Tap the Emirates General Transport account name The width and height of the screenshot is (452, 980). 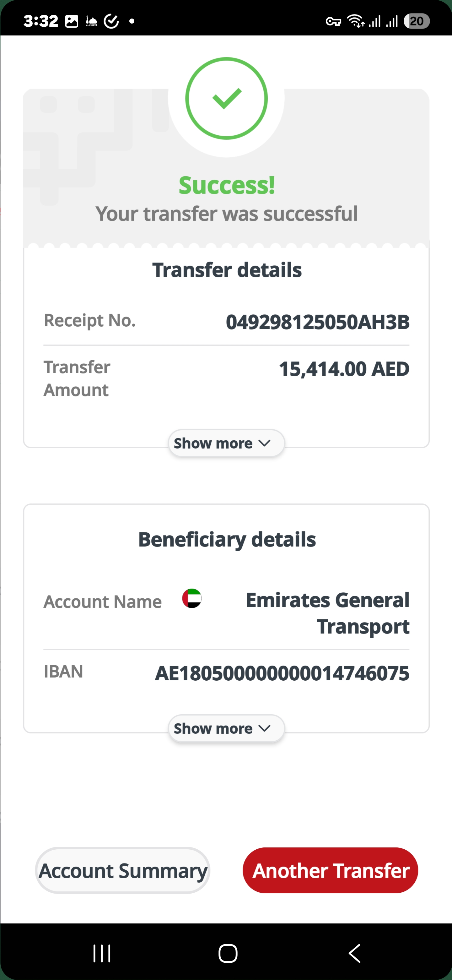click(328, 613)
